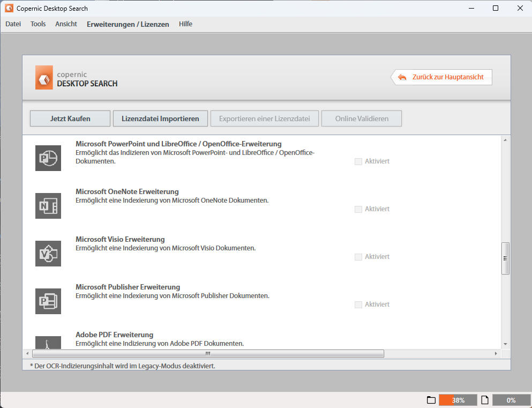Viewport: 532px width, 408px height.
Task: Click the 38% progress indicator
Action: [x=458, y=399]
